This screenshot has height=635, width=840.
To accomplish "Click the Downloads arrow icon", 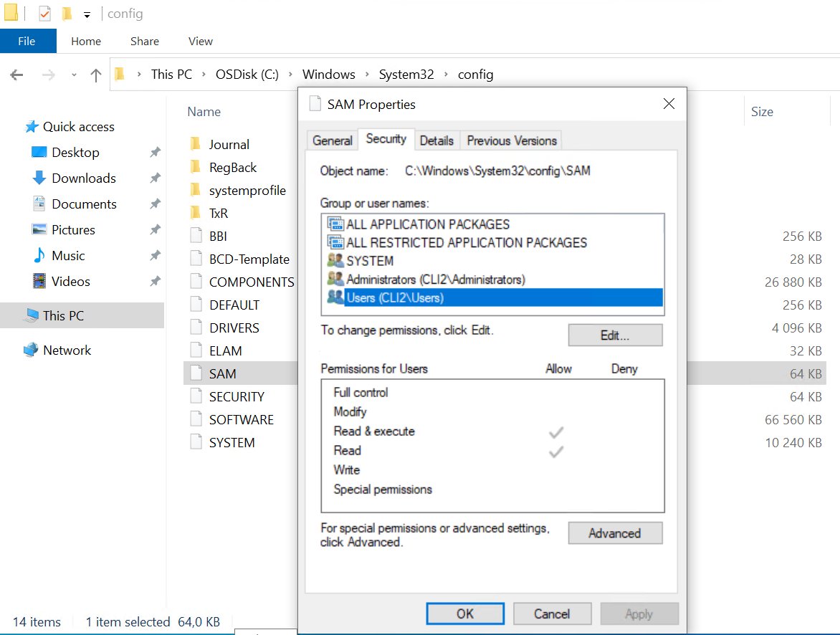I will coord(39,178).
